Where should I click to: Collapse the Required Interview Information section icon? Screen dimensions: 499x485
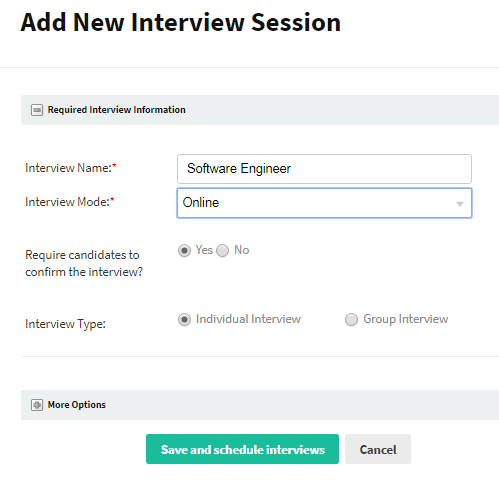click(37, 110)
